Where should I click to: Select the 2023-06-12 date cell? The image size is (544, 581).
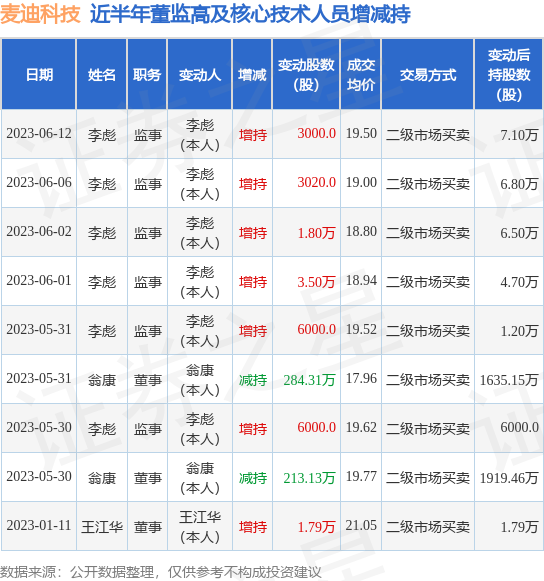click(39, 133)
